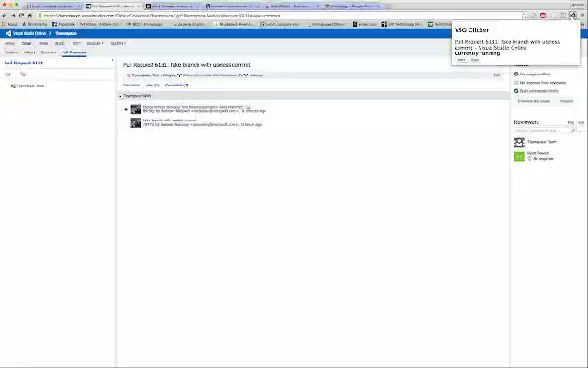The height and width of the screenshot is (368, 588).
Task: Click the Abandon button
Action: (x=566, y=101)
